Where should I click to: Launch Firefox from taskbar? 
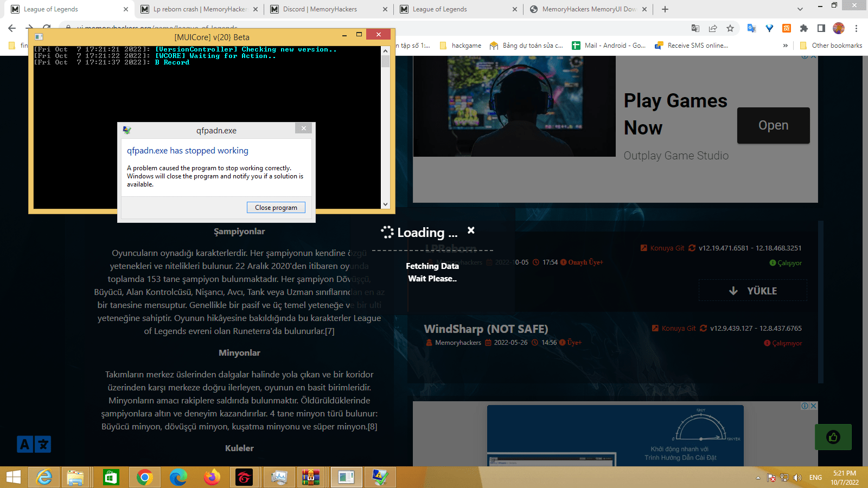(212, 477)
